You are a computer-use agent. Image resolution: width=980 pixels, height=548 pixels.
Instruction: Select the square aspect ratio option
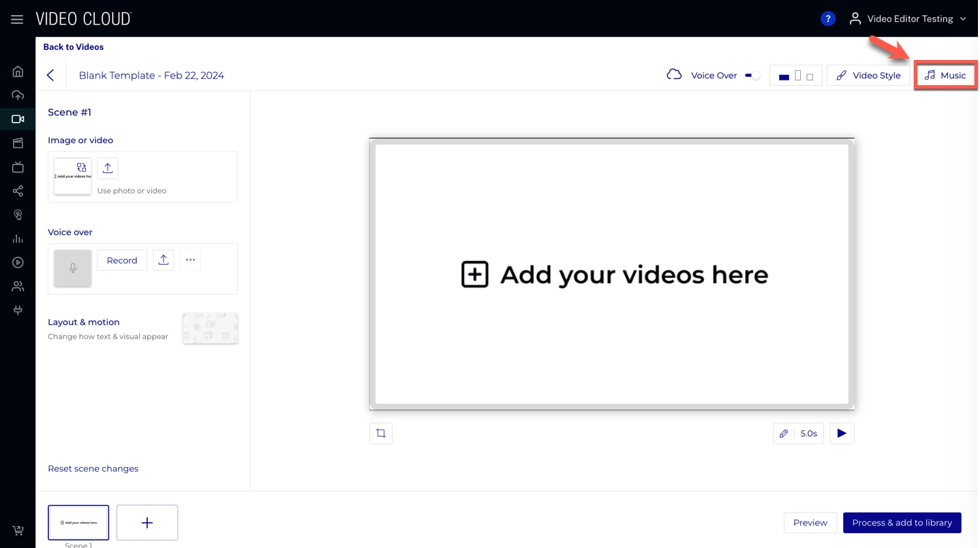pos(810,77)
